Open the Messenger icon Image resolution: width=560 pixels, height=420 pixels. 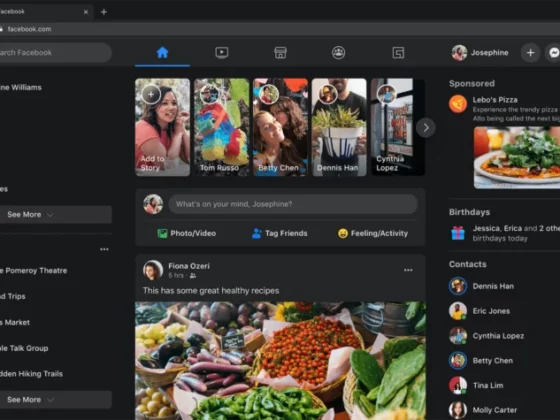coord(553,53)
